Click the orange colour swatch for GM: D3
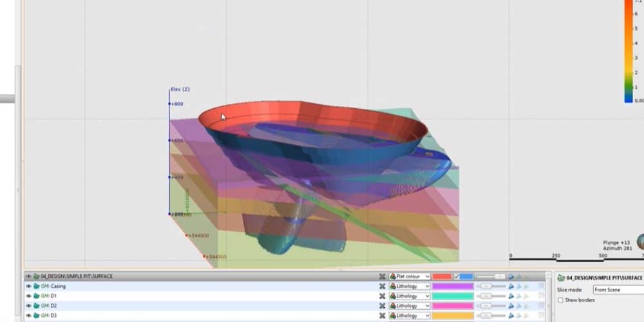Image resolution: width=644 pixels, height=322 pixels. point(453,316)
